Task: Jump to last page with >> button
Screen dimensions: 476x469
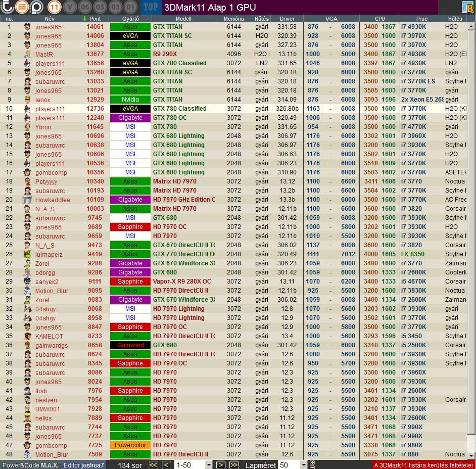Action: [234, 465]
